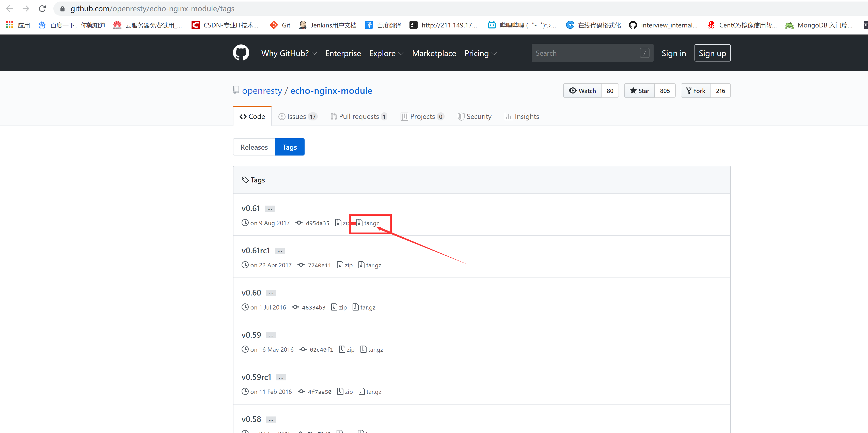Watch the echo-nginx-module repository

582,91
